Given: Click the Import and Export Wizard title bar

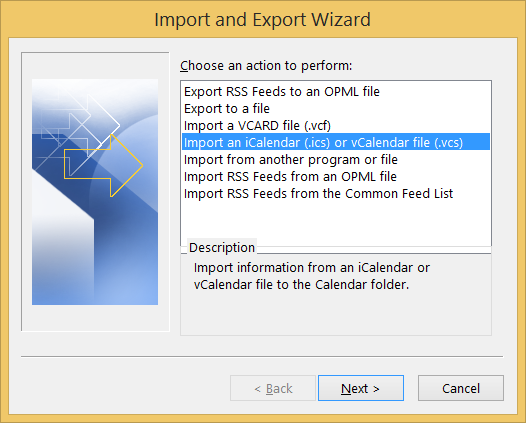Looking at the screenshot, I should [263, 19].
